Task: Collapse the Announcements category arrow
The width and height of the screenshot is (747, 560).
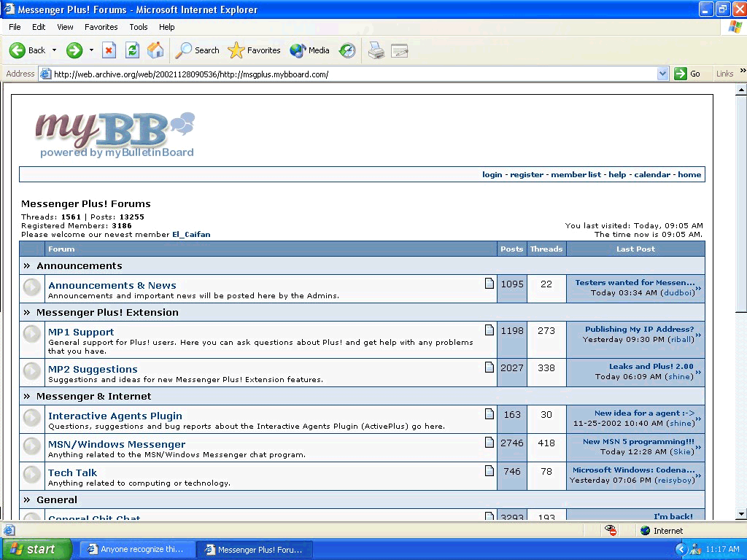Action: click(x=27, y=265)
